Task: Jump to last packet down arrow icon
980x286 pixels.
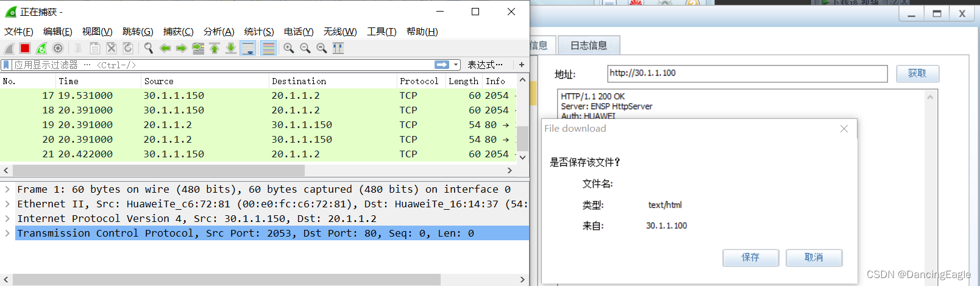Action: (231, 48)
